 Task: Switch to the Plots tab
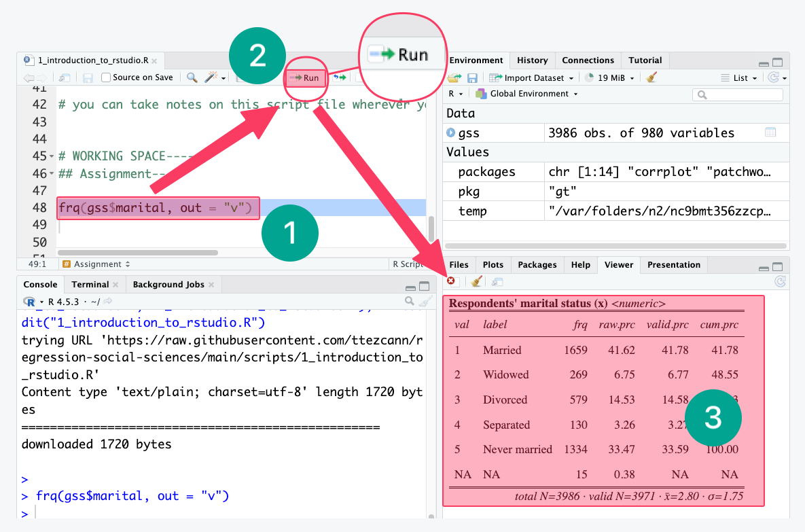(x=493, y=264)
